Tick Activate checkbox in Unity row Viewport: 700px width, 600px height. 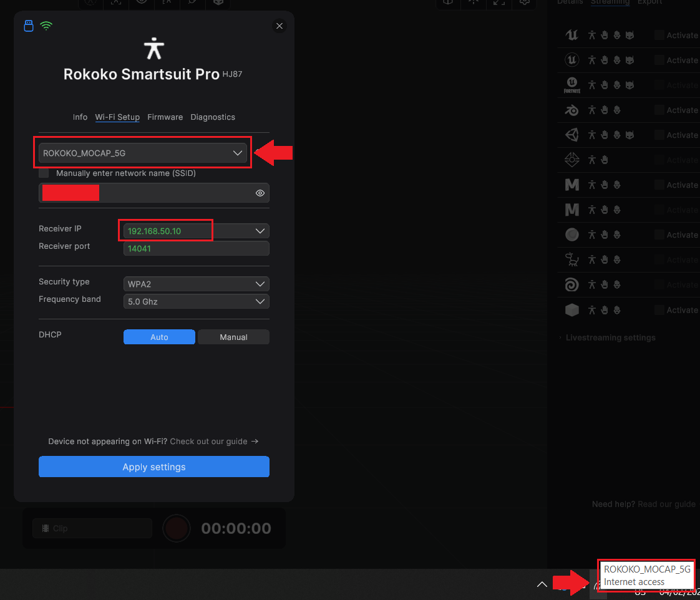pos(659,135)
